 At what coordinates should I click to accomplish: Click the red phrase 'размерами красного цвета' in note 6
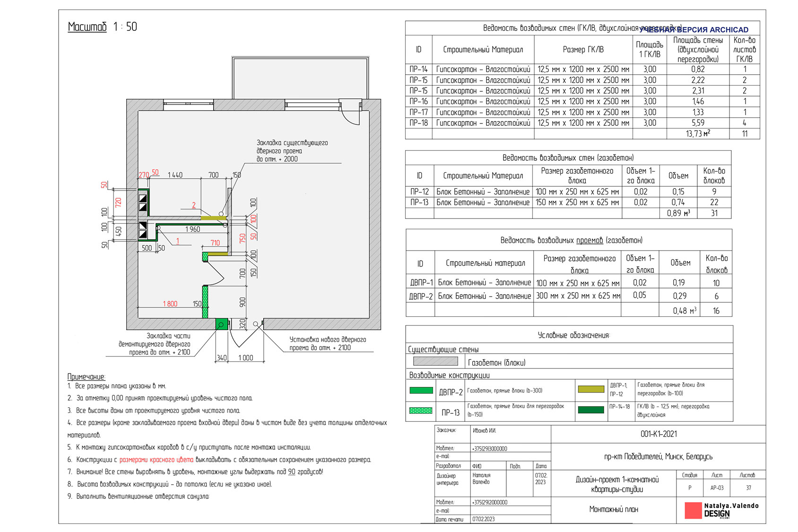[156, 460]
